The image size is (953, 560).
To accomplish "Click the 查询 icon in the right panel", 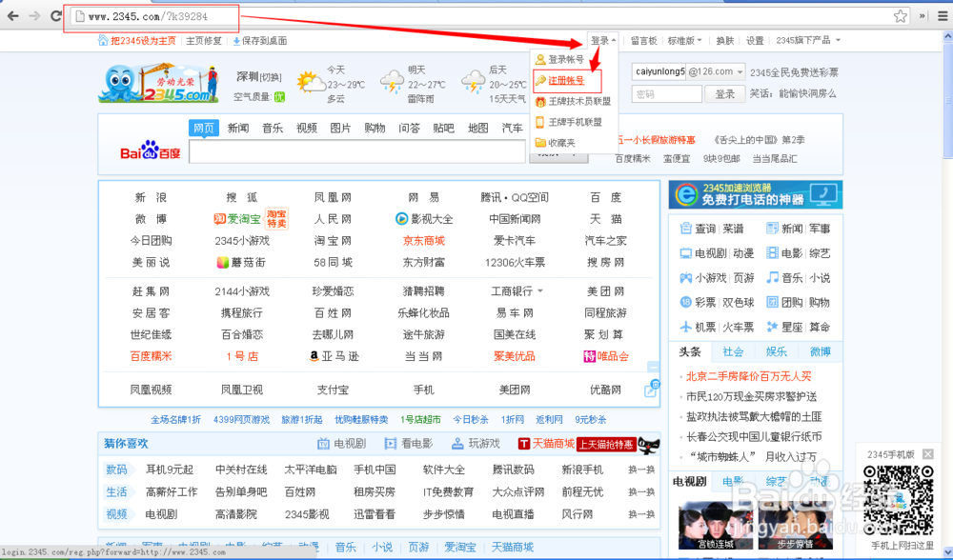I will (685, 229).
